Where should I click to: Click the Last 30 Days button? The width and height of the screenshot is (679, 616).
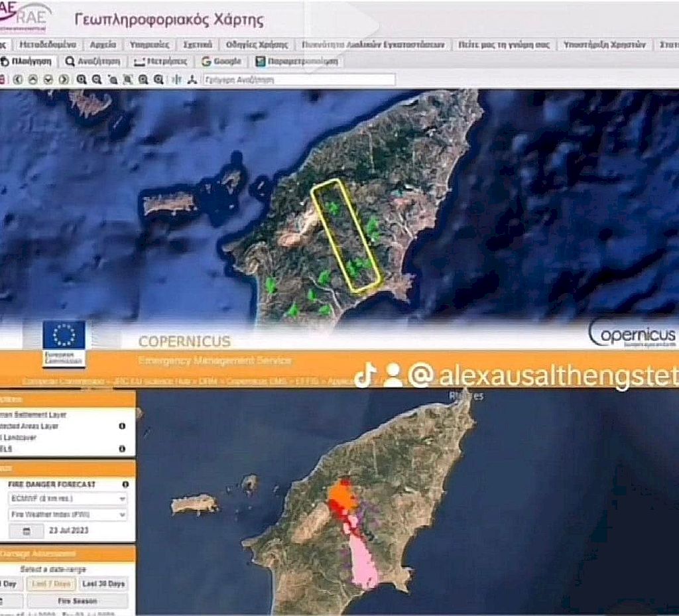[x=103, y=584]
